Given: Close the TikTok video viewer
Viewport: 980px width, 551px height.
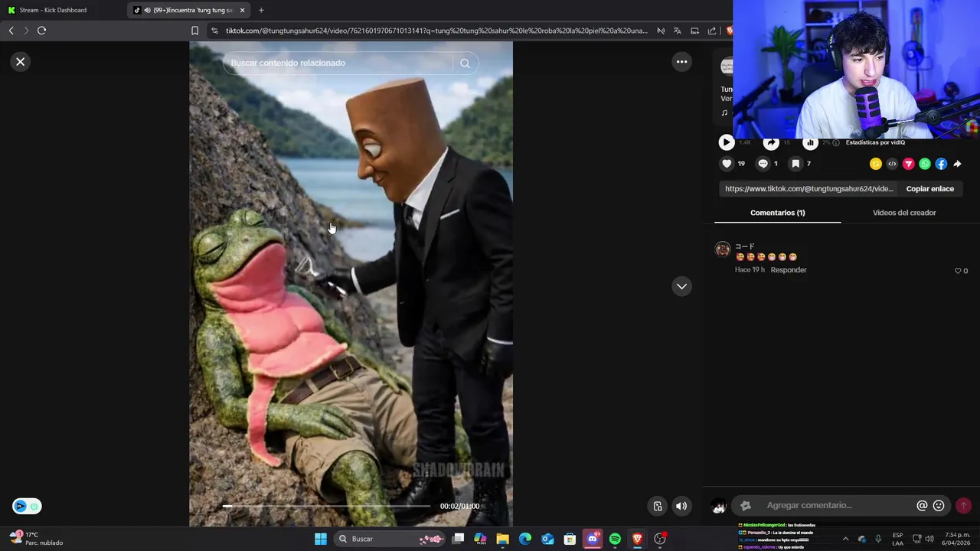Looking at the screenshot, I should point(21,62).
